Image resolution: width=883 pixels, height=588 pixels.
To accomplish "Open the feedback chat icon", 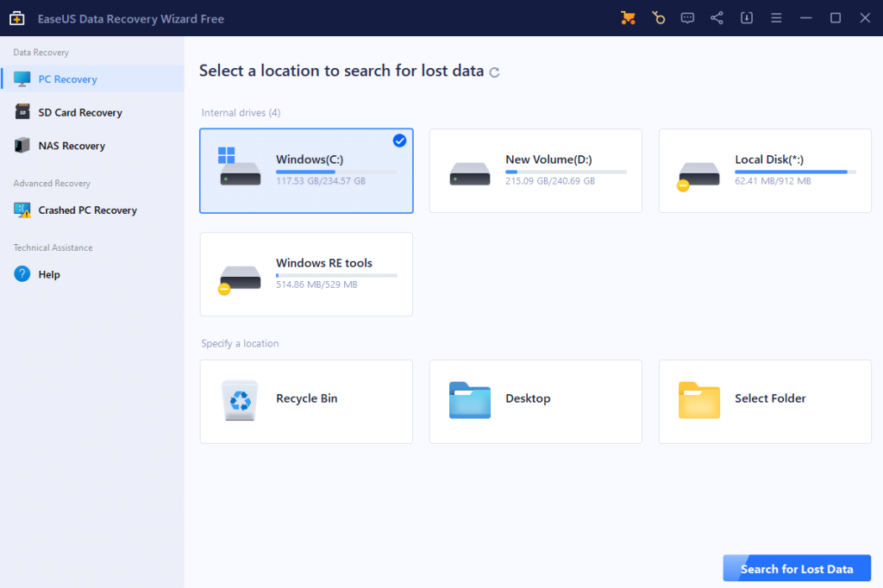I will [x=687, y=18].
